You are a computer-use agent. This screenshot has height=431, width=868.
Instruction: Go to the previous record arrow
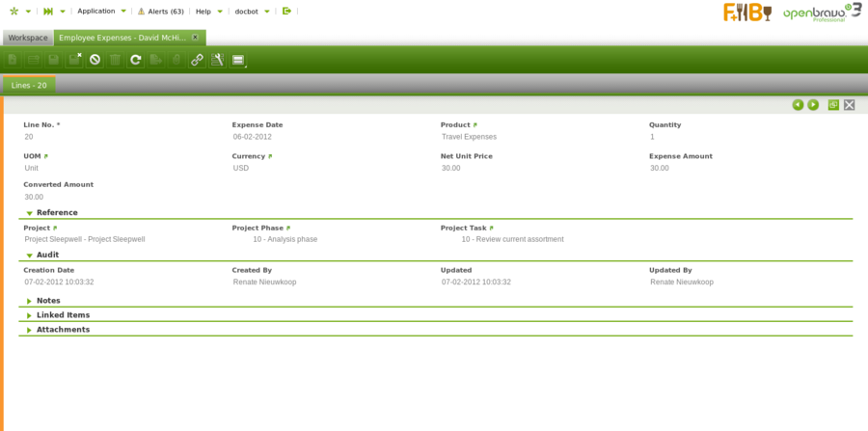(x=798, y=104)
